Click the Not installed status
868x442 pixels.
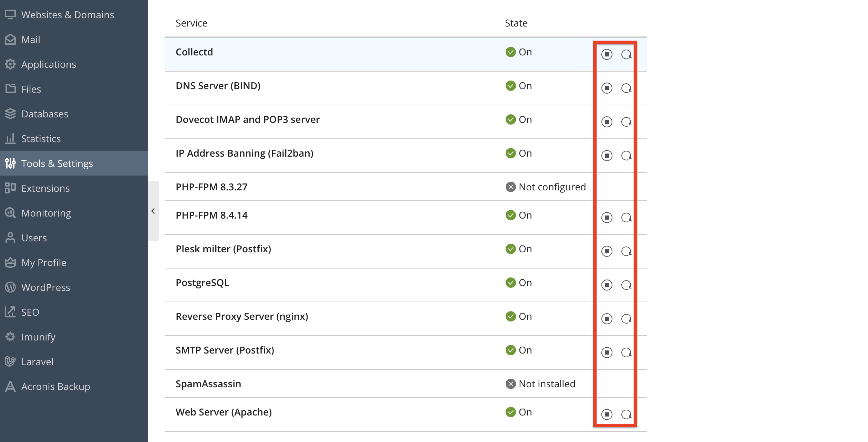pyautogui.click(x=540, y=384)
